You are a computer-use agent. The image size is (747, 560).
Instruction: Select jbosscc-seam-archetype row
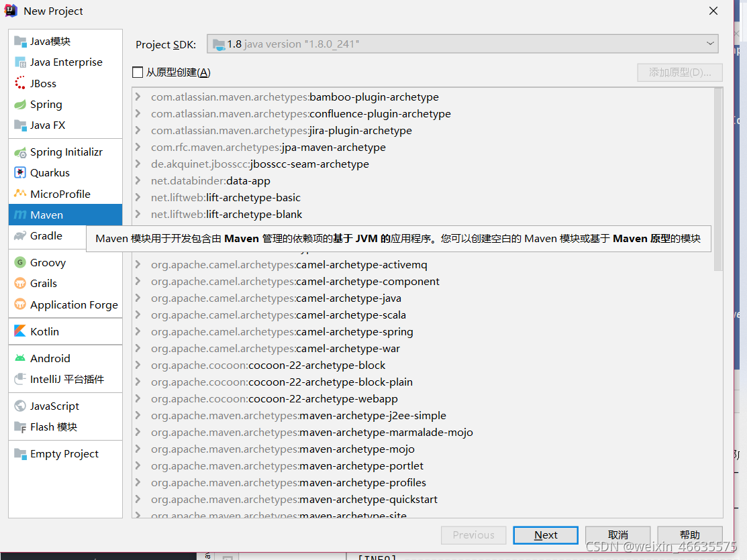[x=423, y=164]
